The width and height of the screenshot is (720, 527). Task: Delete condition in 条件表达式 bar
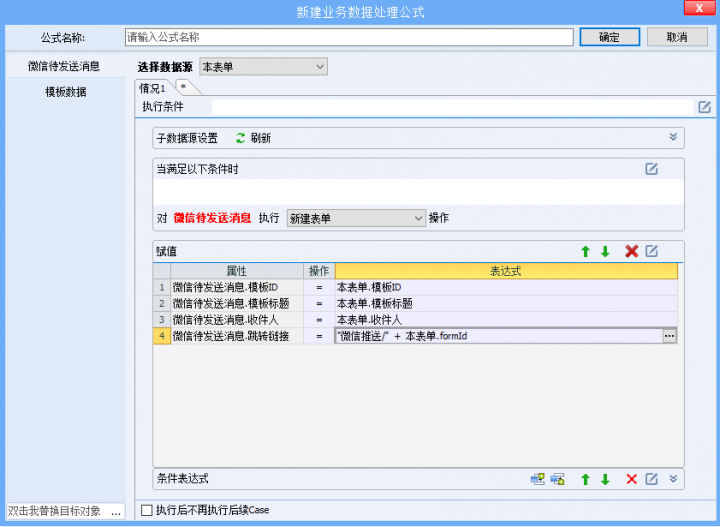pyautogui.click(x=631, y=479)
